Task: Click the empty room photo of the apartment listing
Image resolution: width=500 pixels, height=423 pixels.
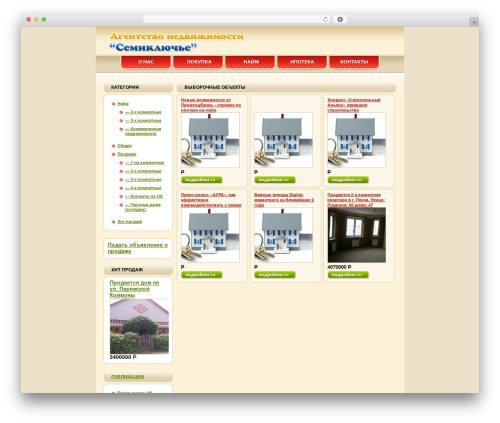Action: (357, 235)
